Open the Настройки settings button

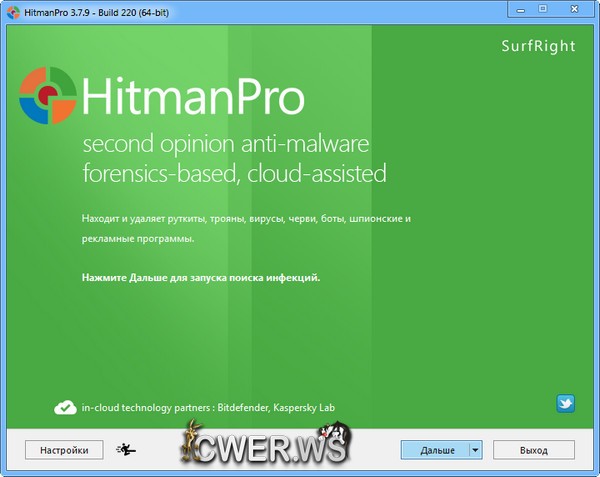tap(64, 450)
